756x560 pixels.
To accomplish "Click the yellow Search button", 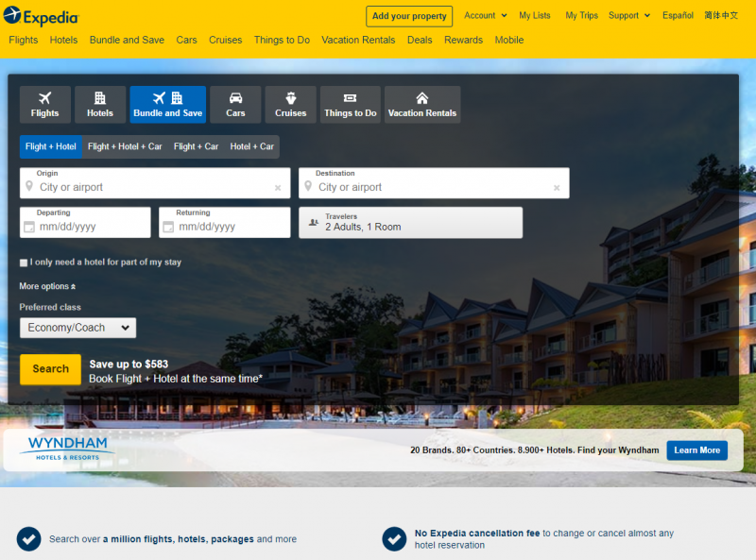I will [51, 369].
